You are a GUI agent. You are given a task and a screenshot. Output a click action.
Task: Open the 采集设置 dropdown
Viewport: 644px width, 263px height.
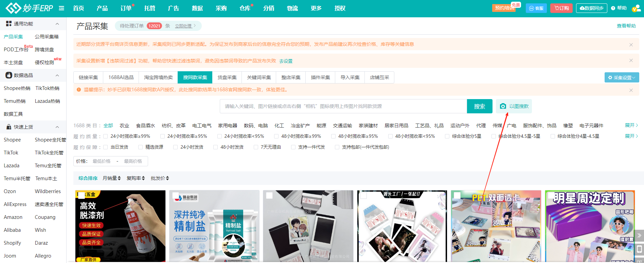click(622, 78)
